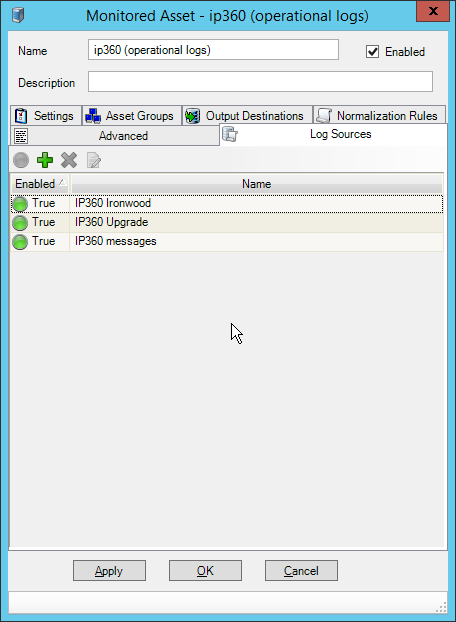This screenshot has height=622, width=456.
Task: Open the Advanced tab
Action: 115,136
